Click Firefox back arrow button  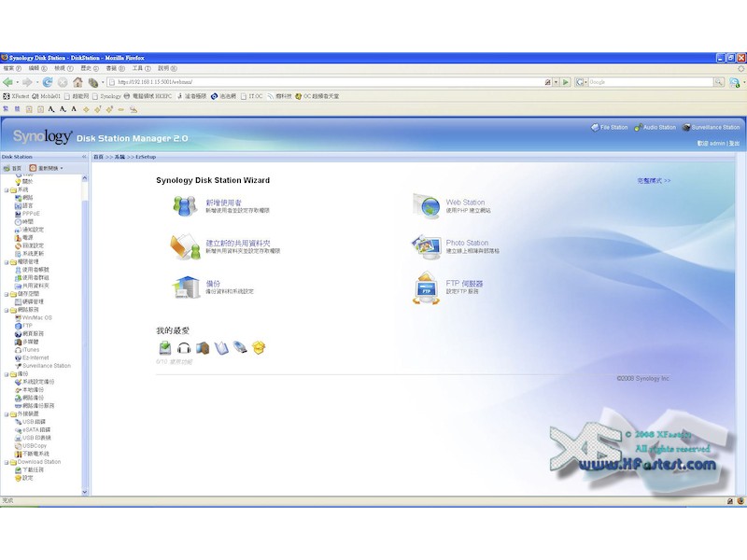coord(7,82)
